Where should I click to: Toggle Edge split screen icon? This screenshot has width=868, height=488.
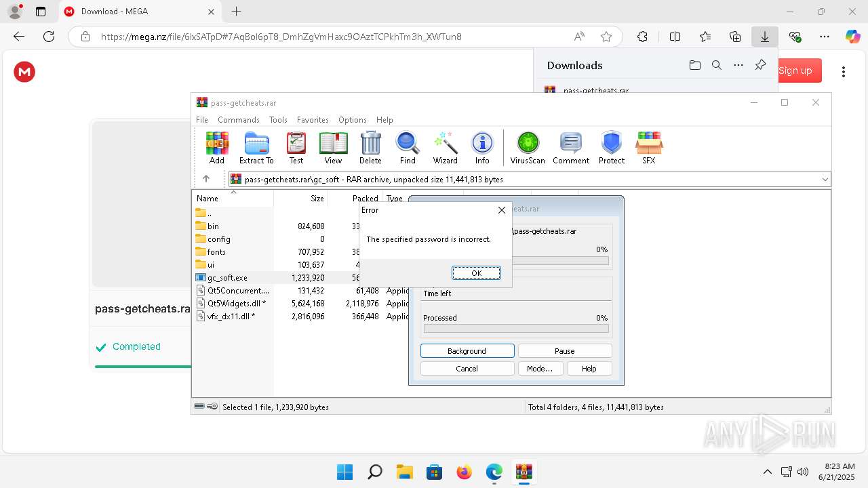[x=675, y=37]
